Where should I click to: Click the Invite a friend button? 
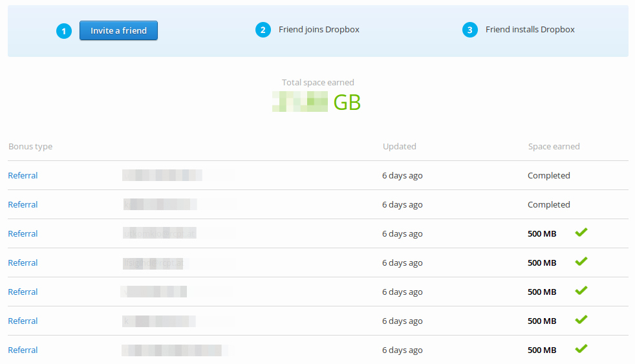(118, 30)
